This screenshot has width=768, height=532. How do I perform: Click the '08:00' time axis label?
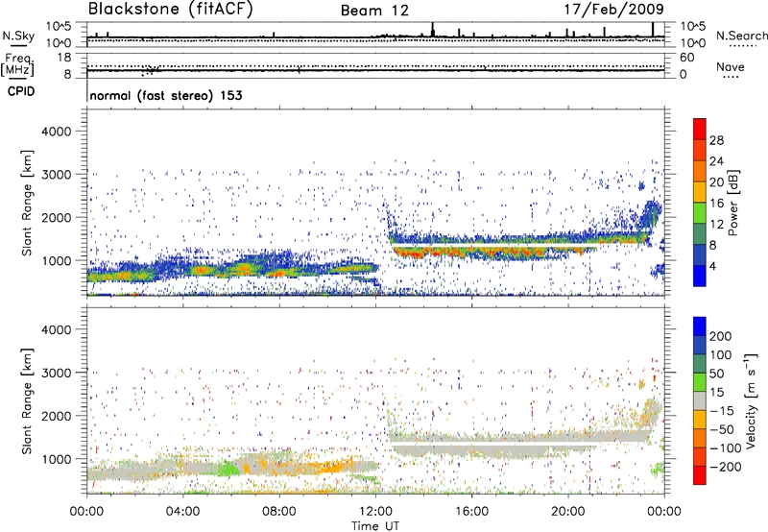tap(279, 511)
